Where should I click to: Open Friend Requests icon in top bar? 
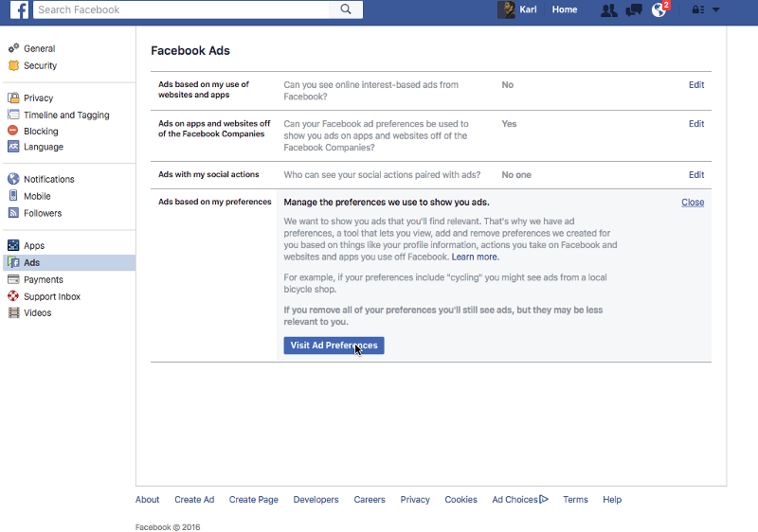pyautogui.click(x=608, y=10)
